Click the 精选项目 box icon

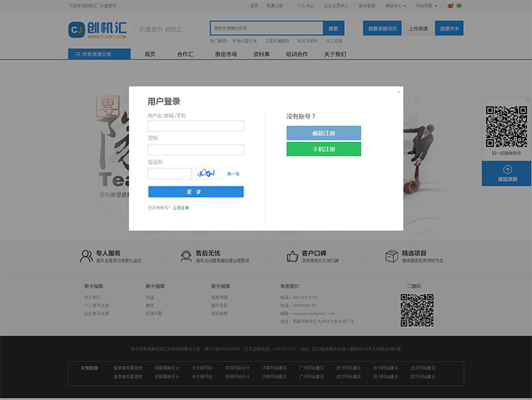coord(392,256)
